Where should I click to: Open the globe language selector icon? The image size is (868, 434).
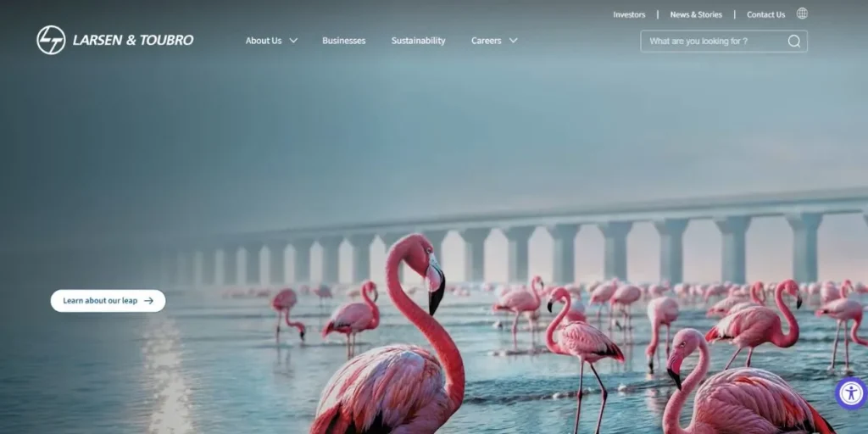pyautogui.click(x=802, y=14)
